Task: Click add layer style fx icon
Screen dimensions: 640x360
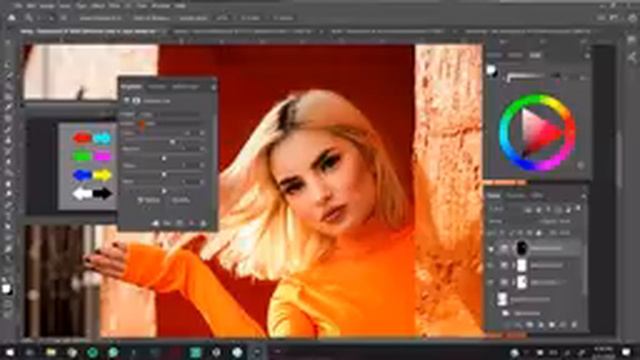Action: click(518, 325)
